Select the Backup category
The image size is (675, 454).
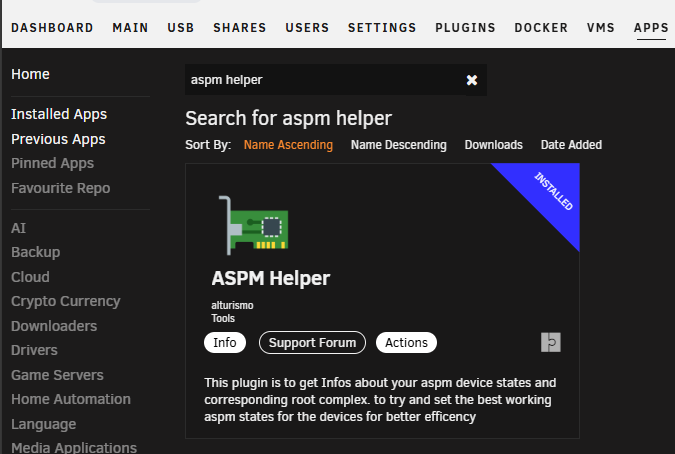click(x=36, y=252)
